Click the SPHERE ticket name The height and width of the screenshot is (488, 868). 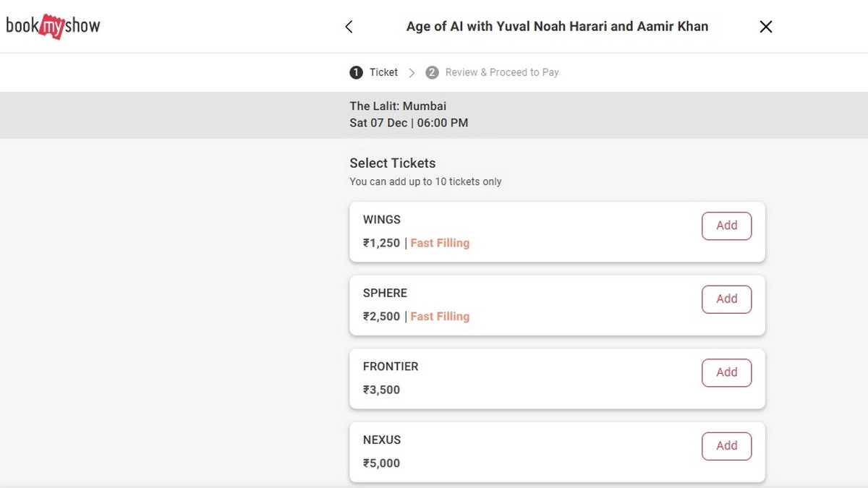[x=385, y=293]
